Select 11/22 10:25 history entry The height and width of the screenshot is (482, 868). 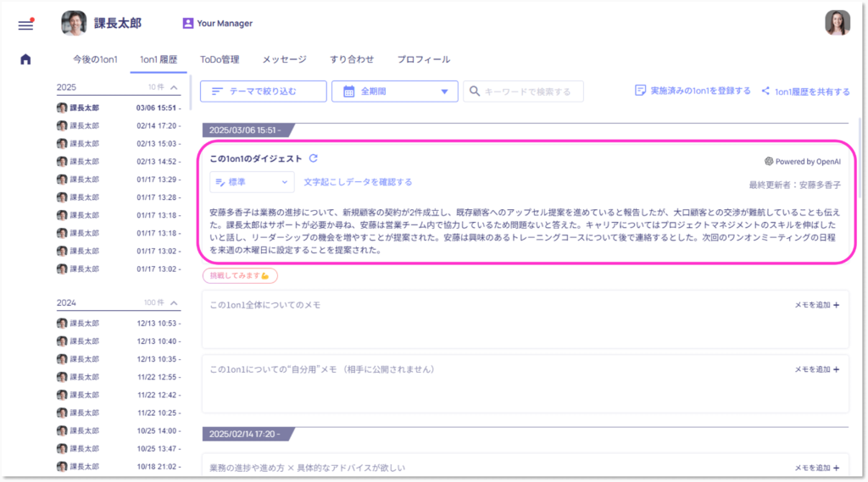119,413
